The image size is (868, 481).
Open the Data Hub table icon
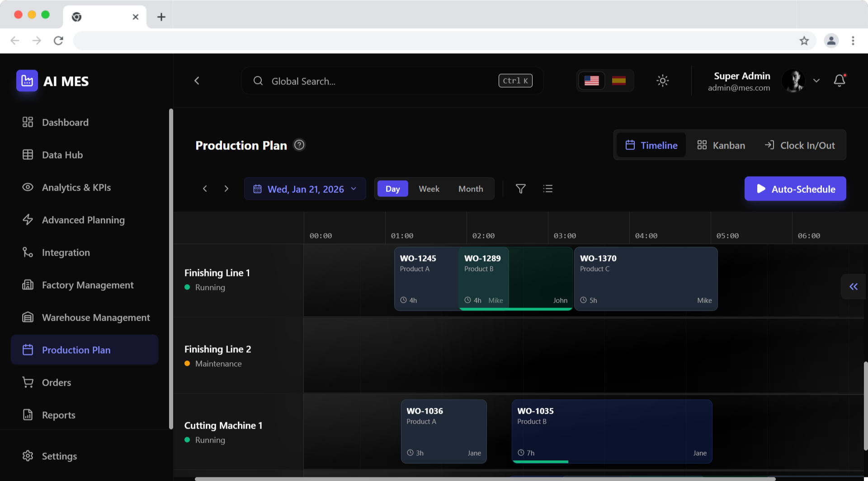tap(28, 154)
